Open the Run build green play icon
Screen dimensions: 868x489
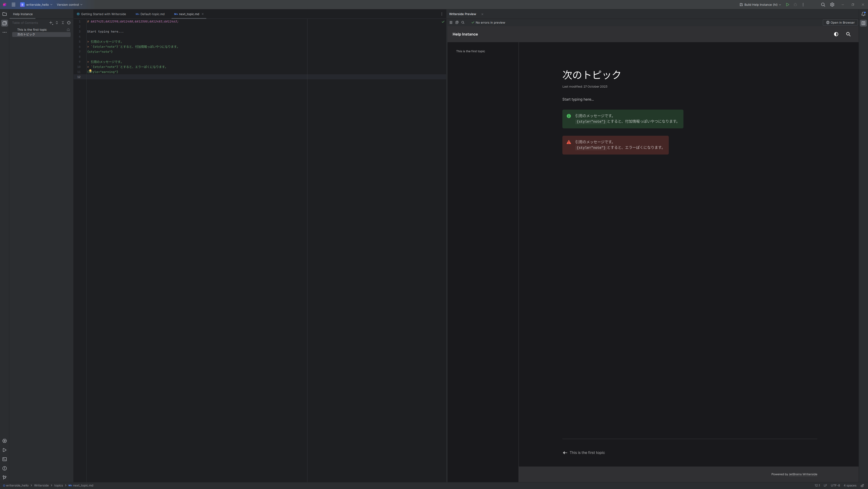coord(788,5)
